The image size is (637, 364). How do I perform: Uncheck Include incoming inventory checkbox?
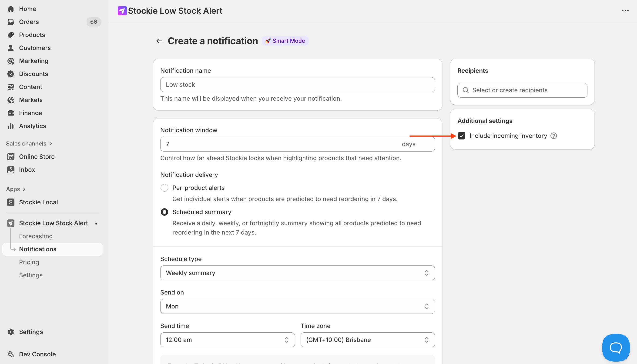(x=461, y=136)
